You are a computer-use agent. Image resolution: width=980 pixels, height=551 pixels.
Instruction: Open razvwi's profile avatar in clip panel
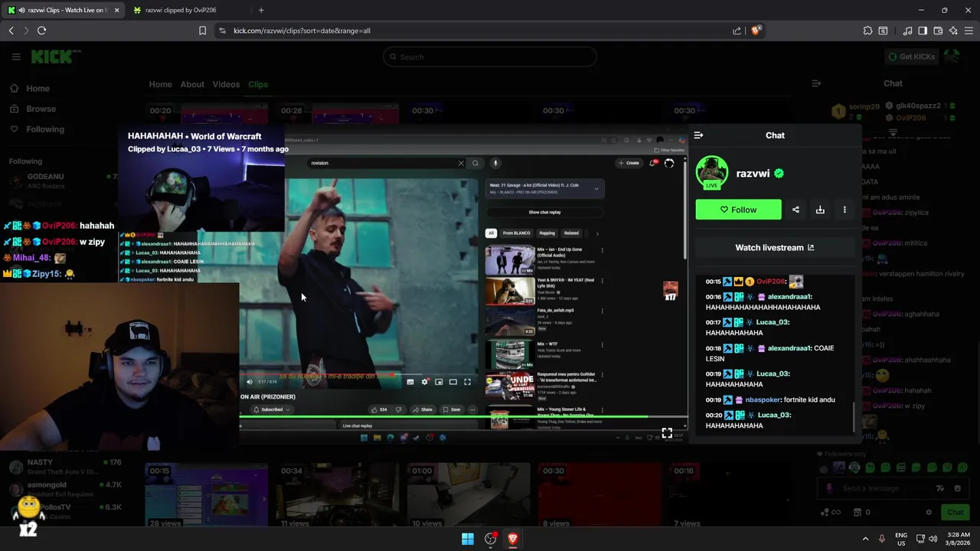(712, 173)
